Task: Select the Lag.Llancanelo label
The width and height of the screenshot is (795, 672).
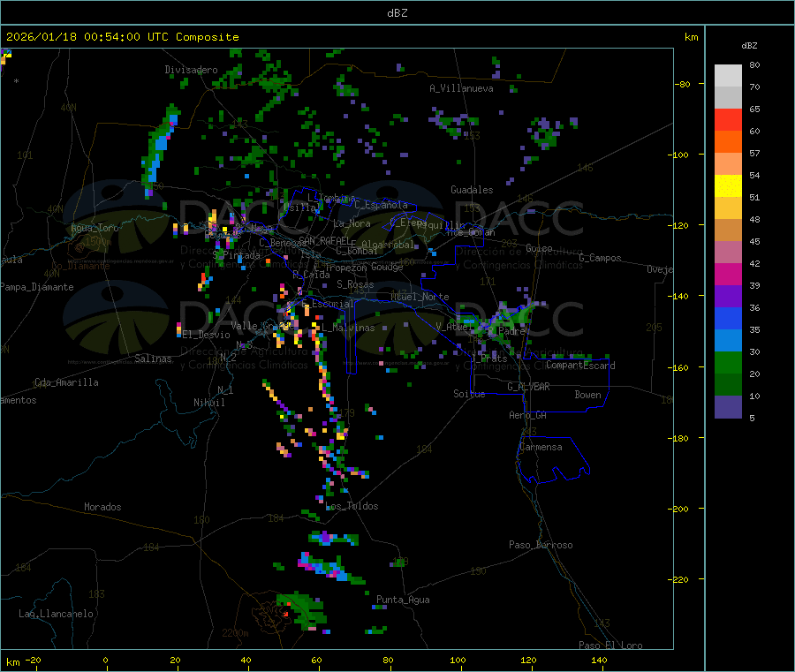Action: point(56,614)
